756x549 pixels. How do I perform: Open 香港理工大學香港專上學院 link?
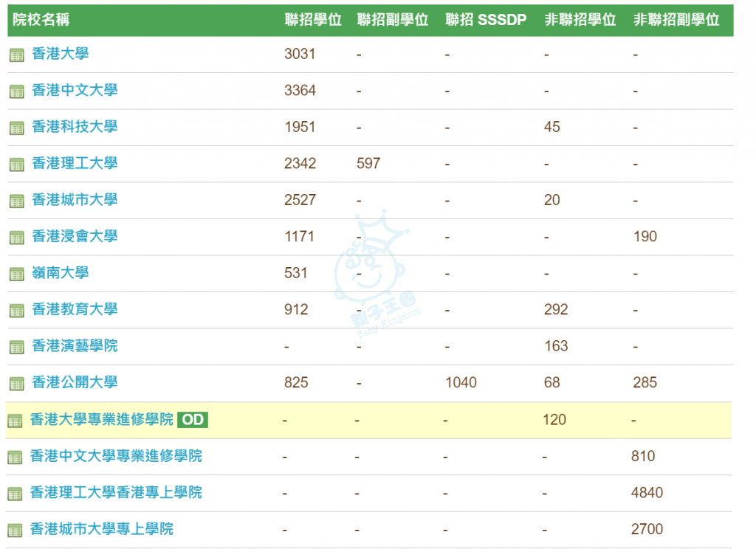pyautogui.click(x=115, y=492)
